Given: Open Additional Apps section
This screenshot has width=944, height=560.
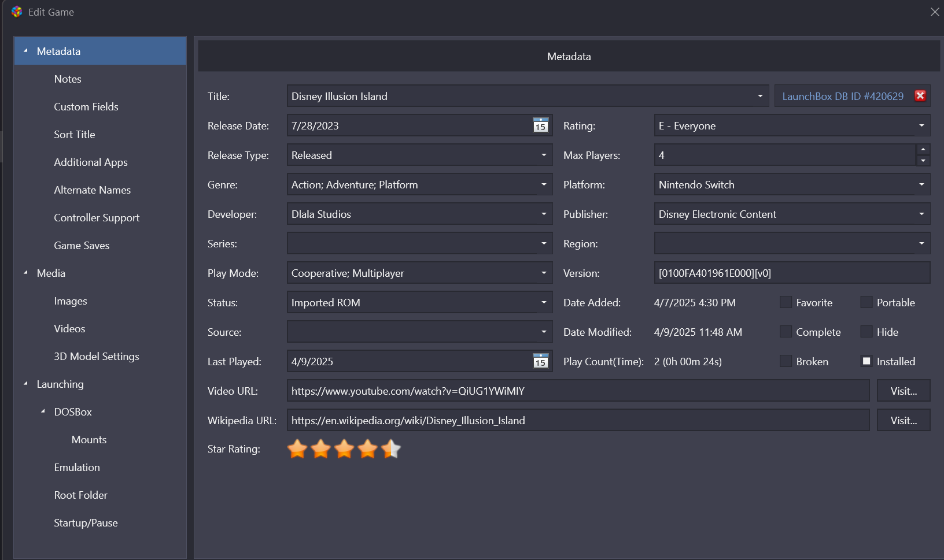Looking at the screenshot, I should [x=91, y=162].
